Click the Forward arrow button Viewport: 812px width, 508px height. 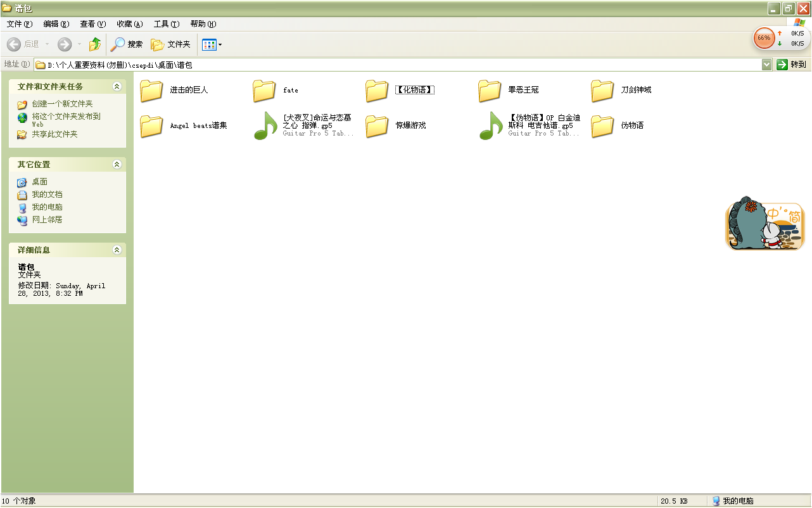click(65, 44)
